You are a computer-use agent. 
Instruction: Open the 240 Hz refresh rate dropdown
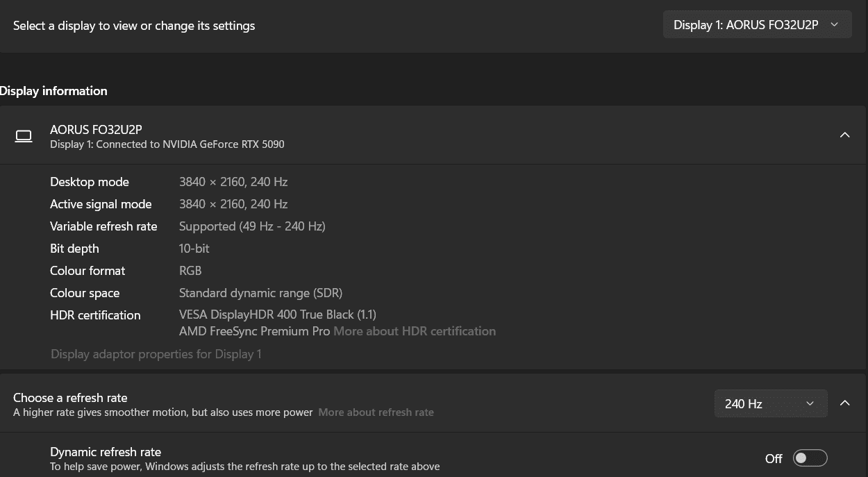click(x=771, y=403)
